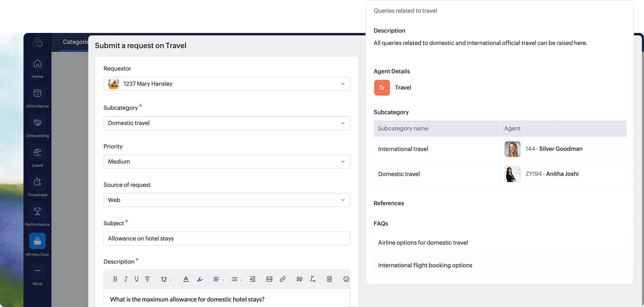Expand the Subcategory dropdown showing Domestic travel
This screenshot has height=307, width=644.
[x=227, y=123]
